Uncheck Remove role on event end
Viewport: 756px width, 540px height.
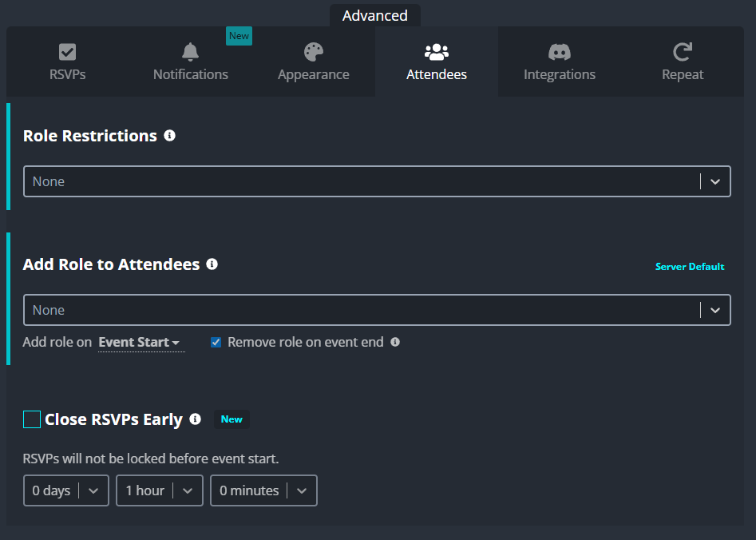tap(216, 342)
